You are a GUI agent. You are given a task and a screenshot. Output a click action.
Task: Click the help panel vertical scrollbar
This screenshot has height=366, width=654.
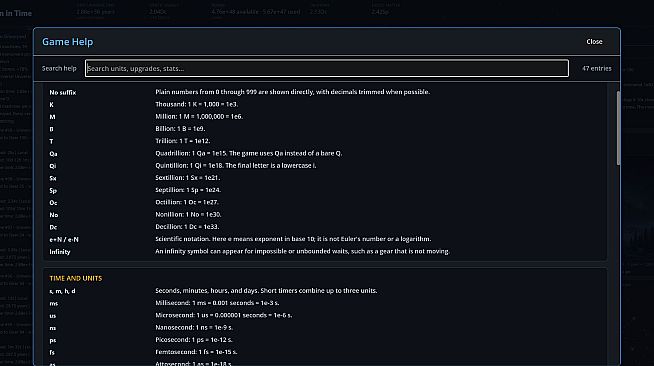point(618,128)
